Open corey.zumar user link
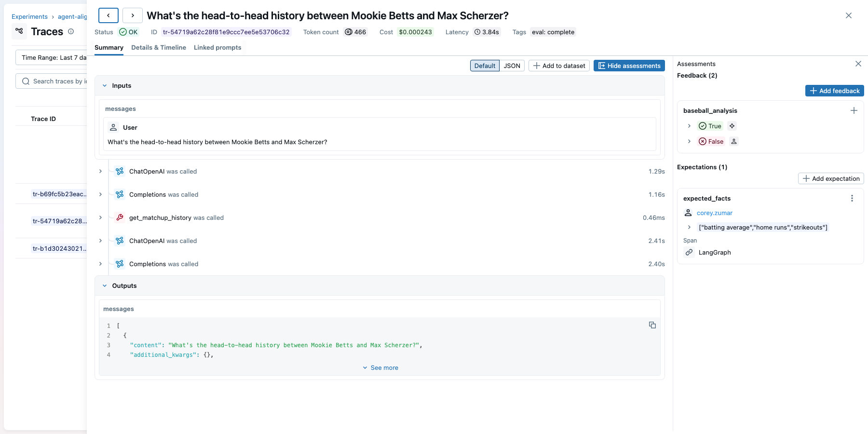868x434 pixels. click(x=714, y=213)
